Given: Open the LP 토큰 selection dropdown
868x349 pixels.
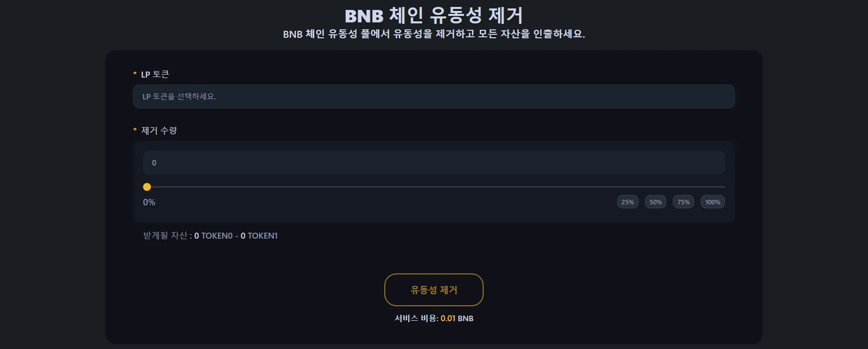Looking at the screenshot, I should coord(434,96).
